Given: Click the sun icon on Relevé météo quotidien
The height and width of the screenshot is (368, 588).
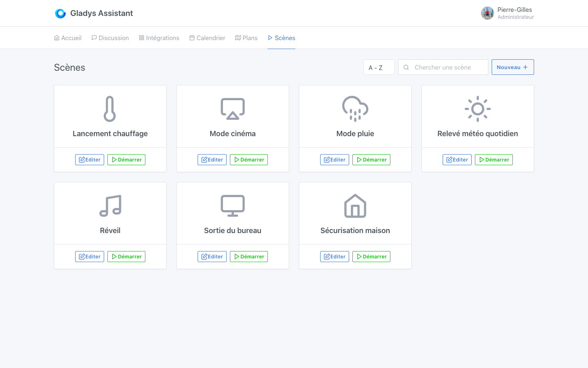Looking at the screenshot, I should (477, 108).
